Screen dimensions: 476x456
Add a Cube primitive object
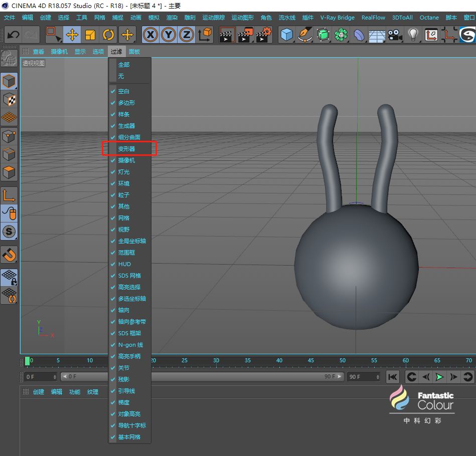[286, 35]
